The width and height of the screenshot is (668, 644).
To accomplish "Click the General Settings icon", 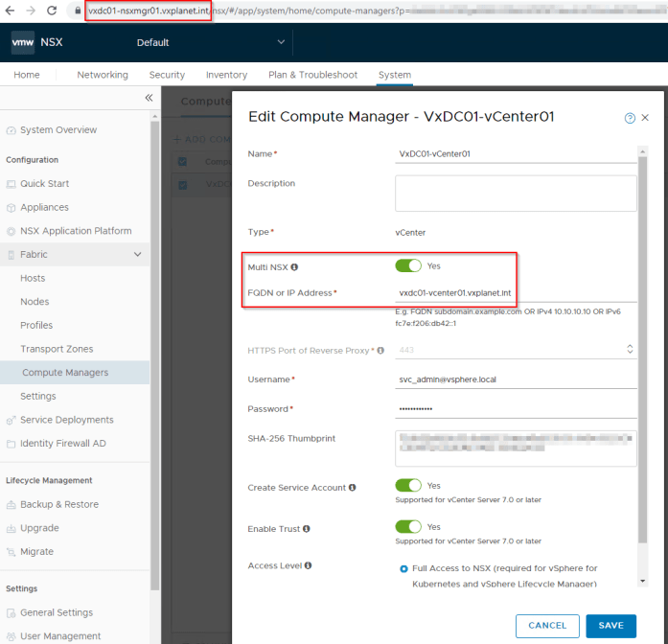I will [x=12, y=613].
